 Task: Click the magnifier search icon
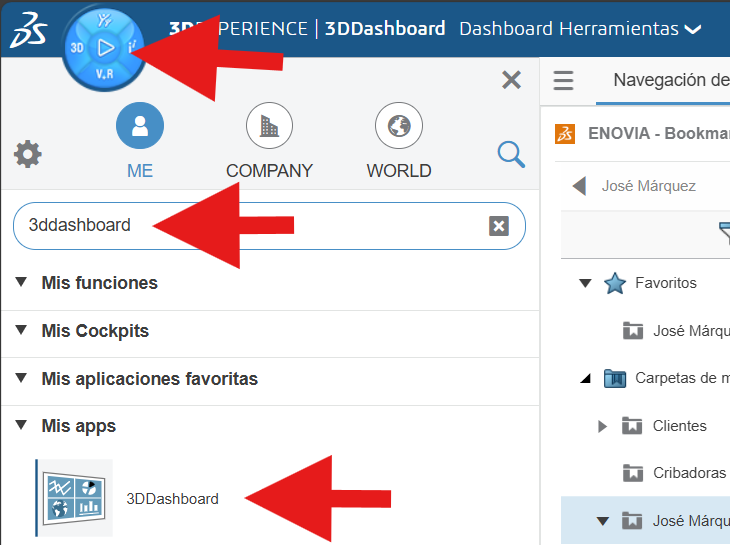(511, 154)
